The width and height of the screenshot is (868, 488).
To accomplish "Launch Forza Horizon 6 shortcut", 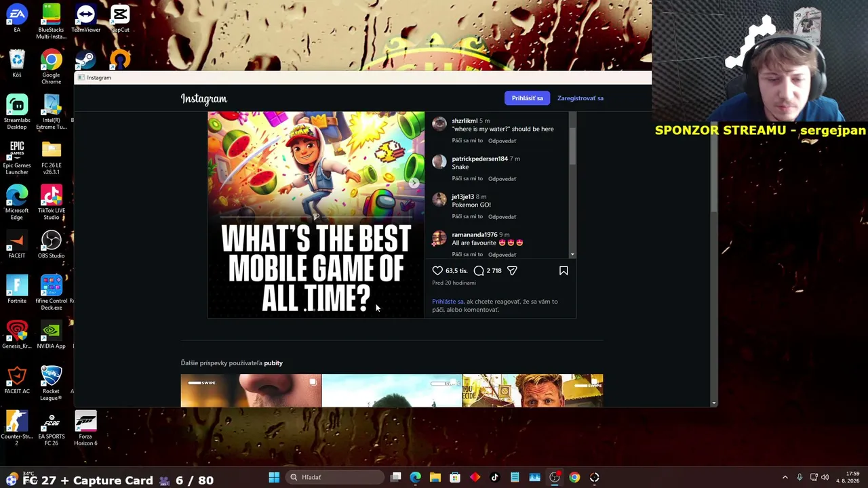I will pyautogui.click(x=85, y=429).
